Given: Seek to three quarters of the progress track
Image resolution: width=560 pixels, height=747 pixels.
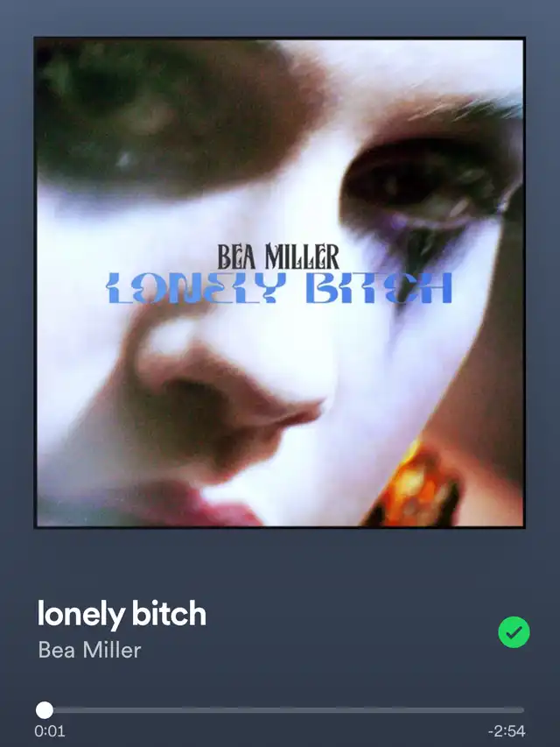Looking at the screenshot, I should point(402,710).
